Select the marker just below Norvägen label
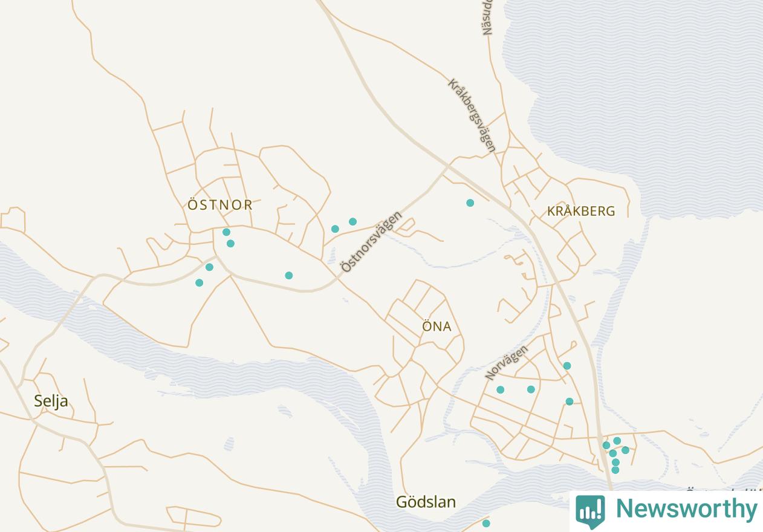The image size is (763, 532). 501,390
